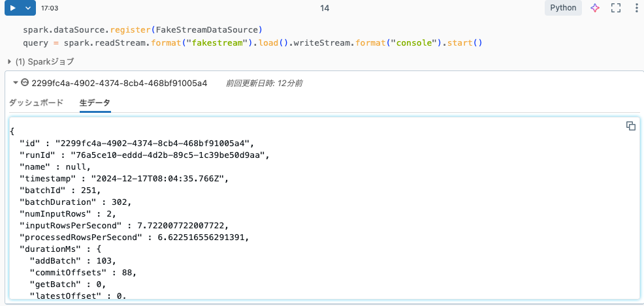This screenshot has height=306, width=644.
Task: Collapse the streaming query 2299fc4a panel
Action: pos(16,83)
